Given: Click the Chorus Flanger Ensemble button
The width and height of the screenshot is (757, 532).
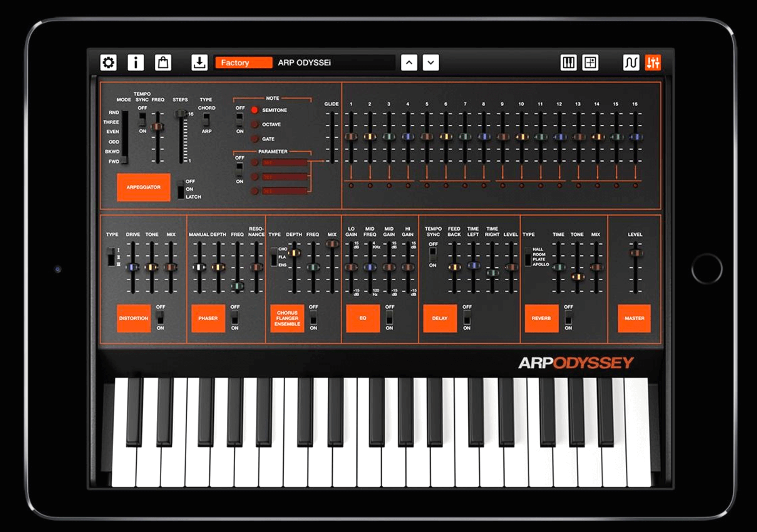Looking at the screenshot, I should click(287, 318).
